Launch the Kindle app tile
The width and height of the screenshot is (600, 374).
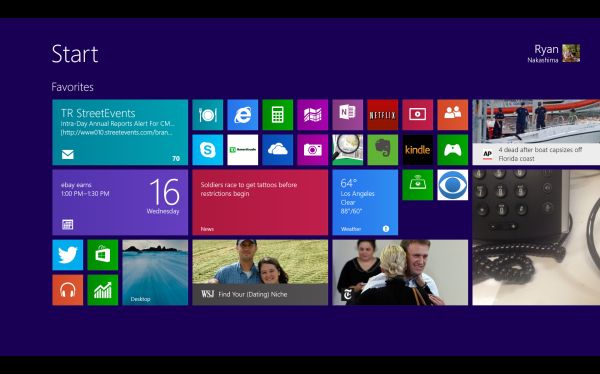(417, 150)
